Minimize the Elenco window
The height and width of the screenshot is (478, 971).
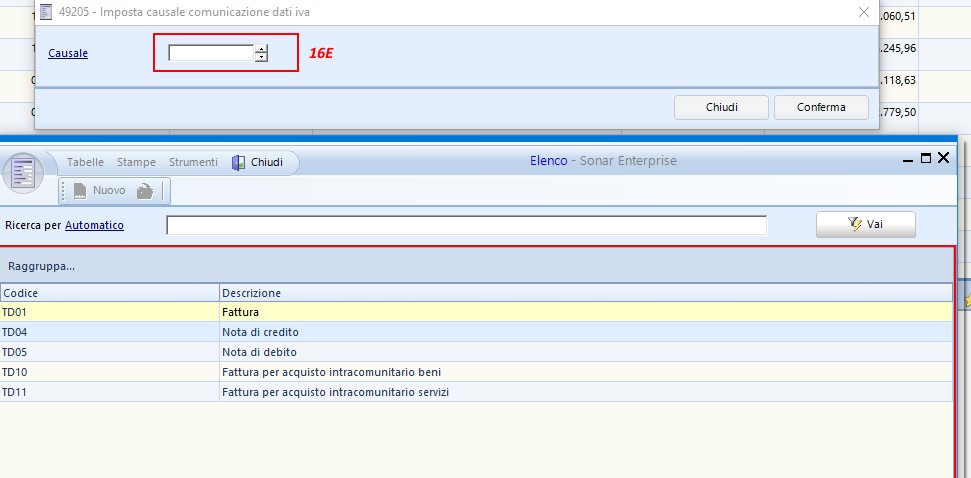[908, 158]
